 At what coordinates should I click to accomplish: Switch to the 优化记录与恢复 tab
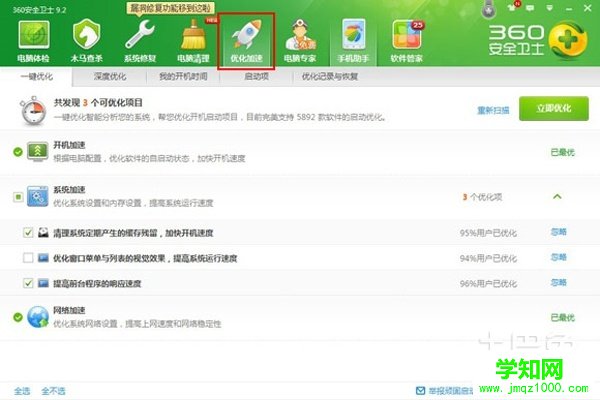(330, 77)
